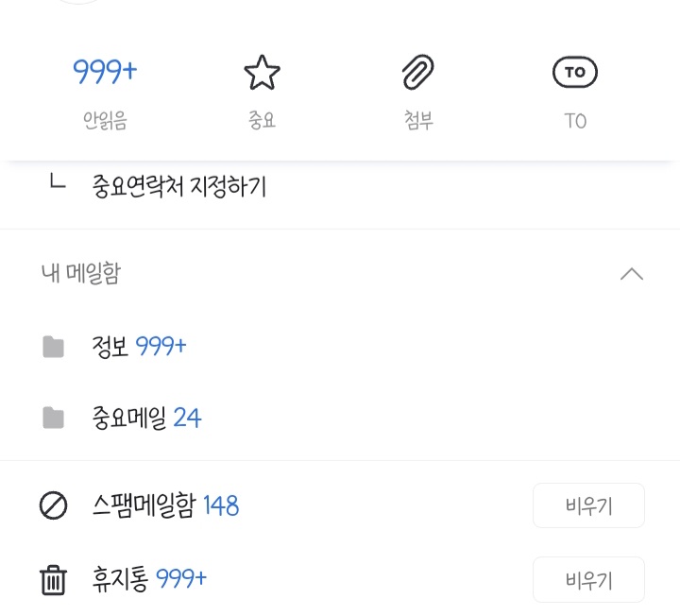Viewport: 680px width, 616px height.
Task: Click the spam circle-slash icon
Action: [x=54, y=506]
